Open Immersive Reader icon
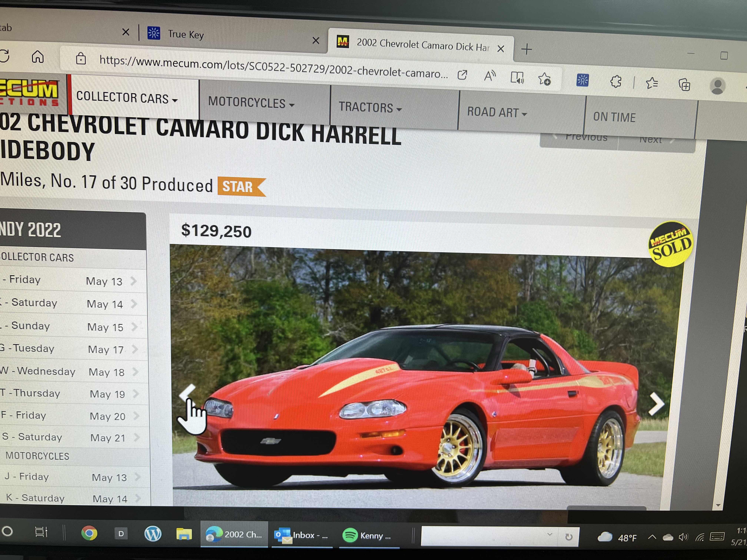 click(x=517, y=77)
